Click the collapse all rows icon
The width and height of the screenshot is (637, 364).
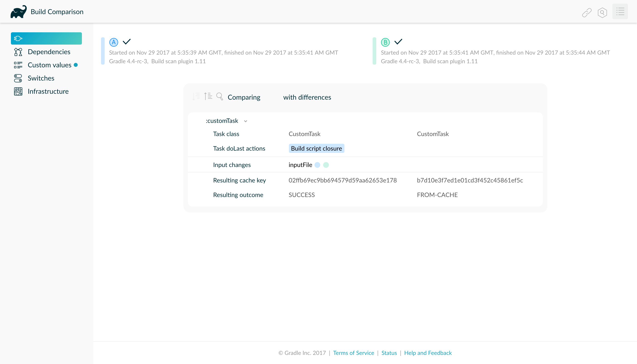coord(208,96)
